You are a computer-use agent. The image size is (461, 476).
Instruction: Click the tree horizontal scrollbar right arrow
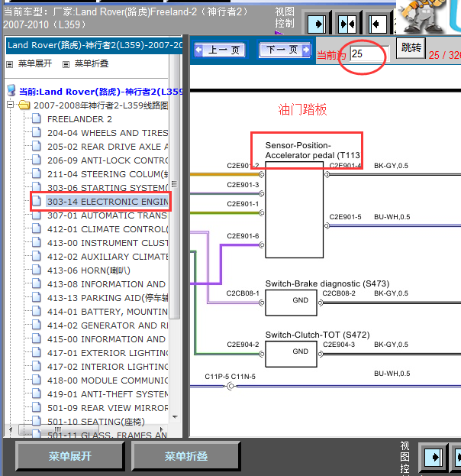coord(161,429)
